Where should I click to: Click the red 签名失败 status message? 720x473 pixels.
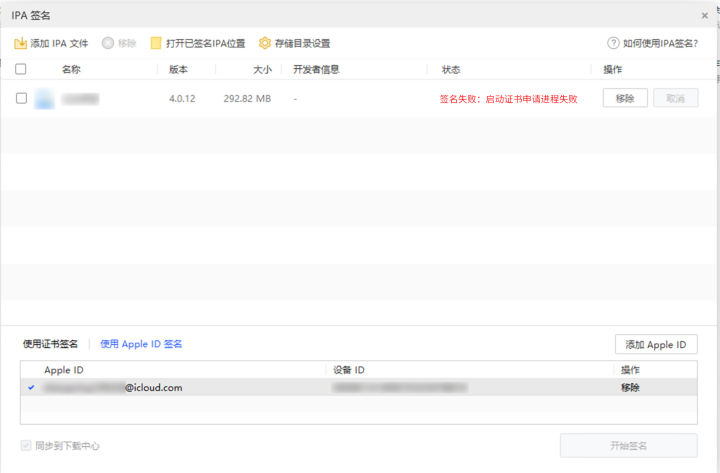508,99
